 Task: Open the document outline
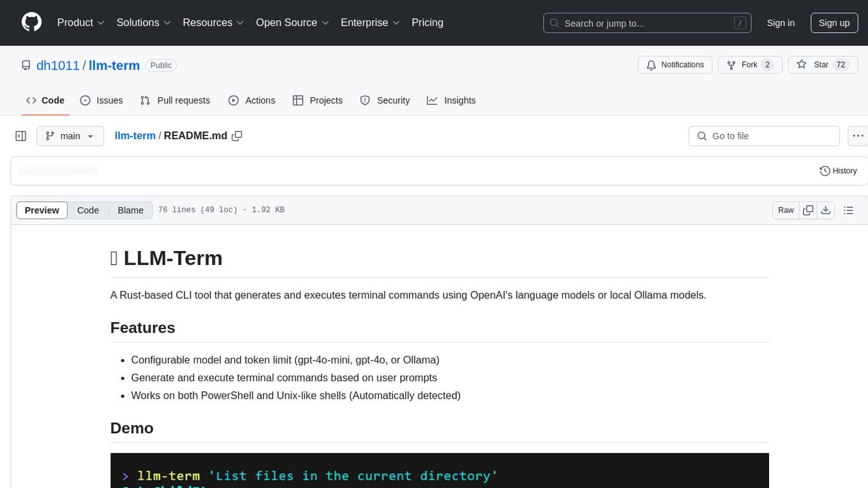point(848,210)
